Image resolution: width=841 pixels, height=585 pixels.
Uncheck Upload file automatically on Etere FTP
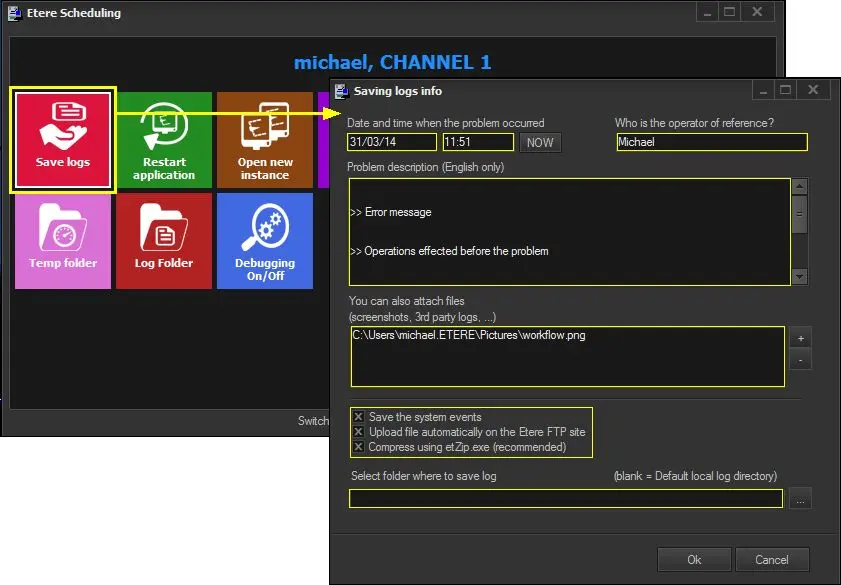(359, 432)
